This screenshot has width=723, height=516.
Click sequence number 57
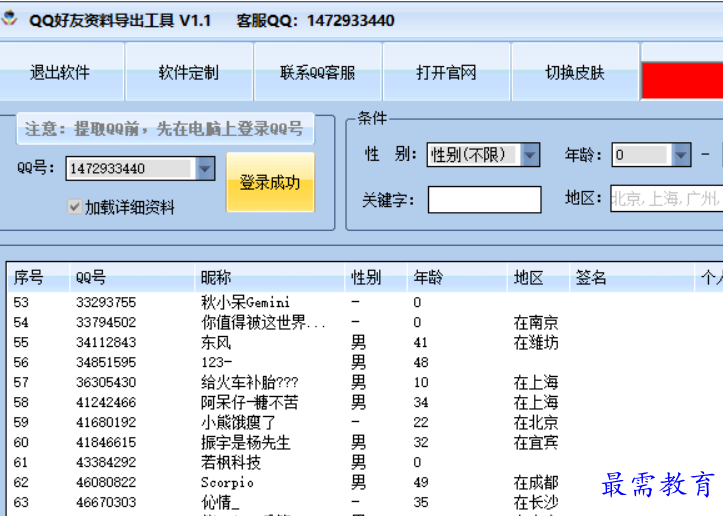[x=21, y=382]
